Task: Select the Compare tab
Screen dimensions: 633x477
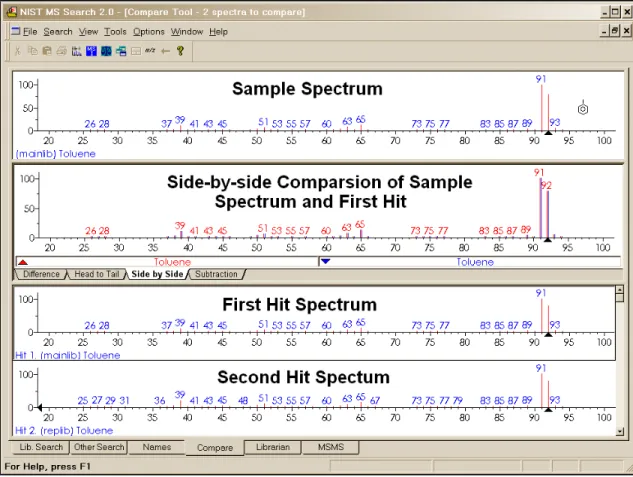Action: coord(215,448)
